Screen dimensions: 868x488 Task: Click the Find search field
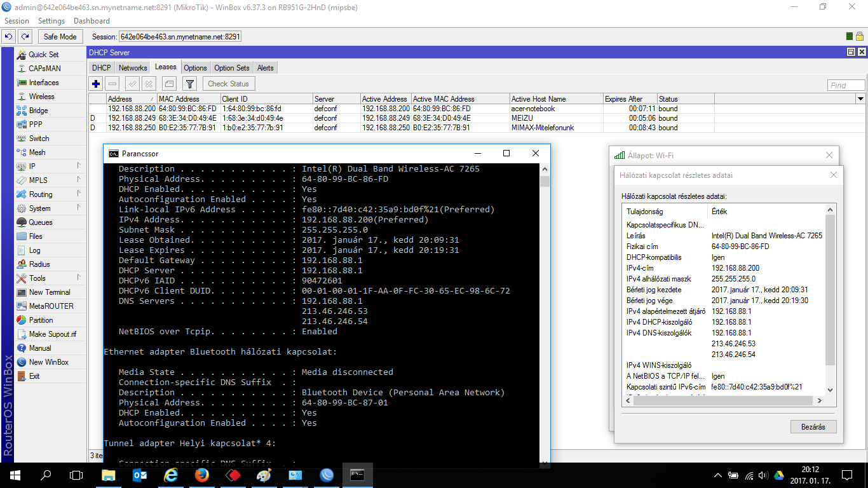pyautogui.click(x=846, y=85)
